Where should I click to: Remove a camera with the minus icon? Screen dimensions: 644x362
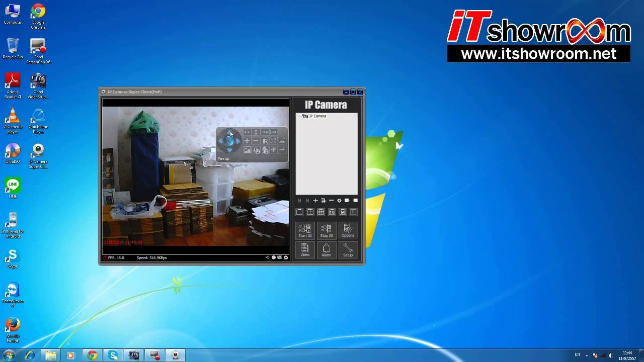coord(331,201)
